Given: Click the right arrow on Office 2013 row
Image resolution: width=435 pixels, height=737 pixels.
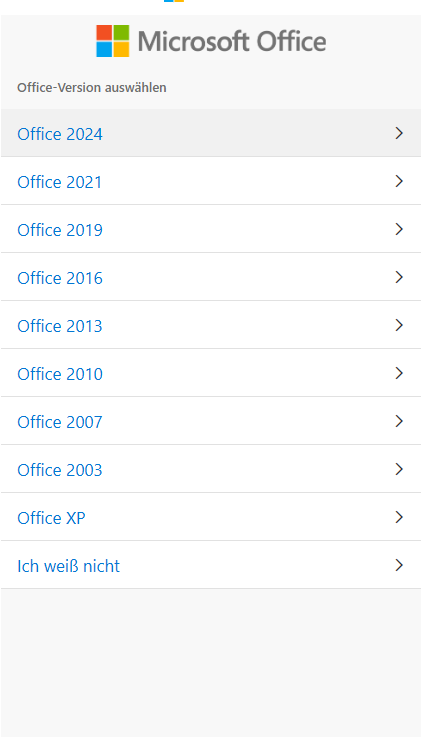Looking at the screenshot, I should tap(399, 325).
